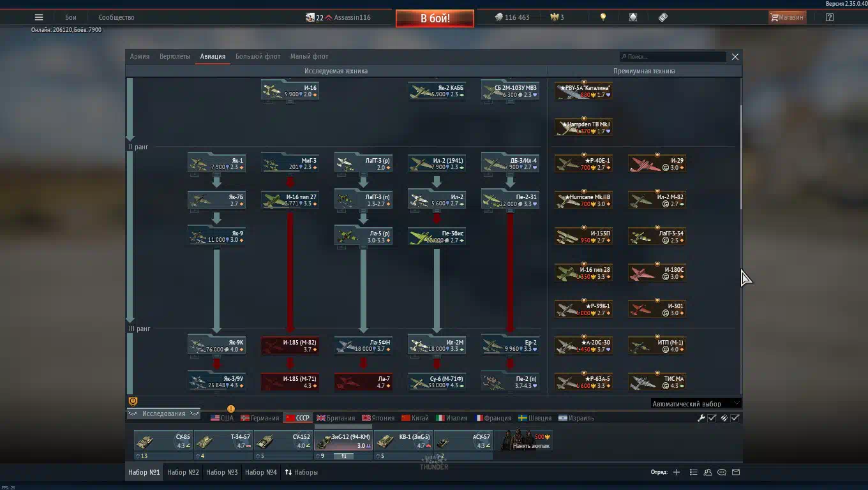The image size is (868, 490).
Task: Click the research tree vertical scrollbar
Action: 740,158
